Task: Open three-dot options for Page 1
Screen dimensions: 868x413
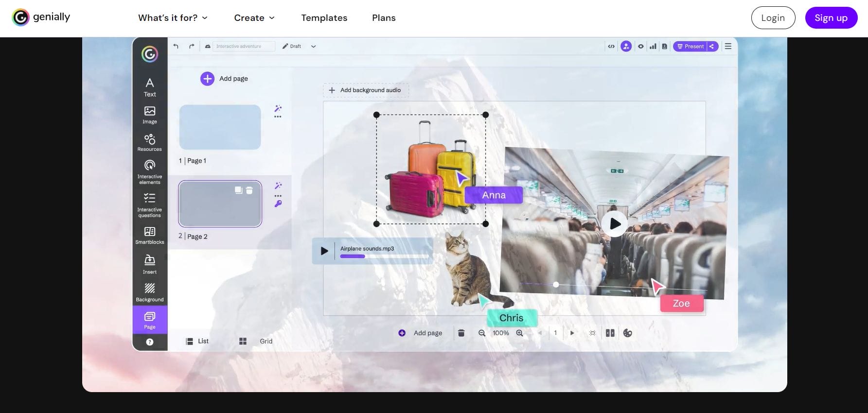Action: [278, 117]
